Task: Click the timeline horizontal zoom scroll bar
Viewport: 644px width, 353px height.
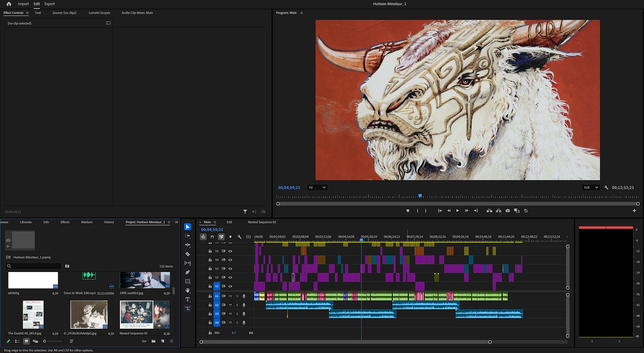Action: click(345, 342)
